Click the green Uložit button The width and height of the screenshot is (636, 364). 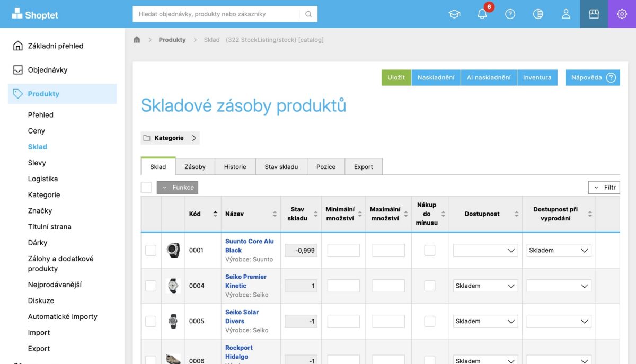[396, 77]
